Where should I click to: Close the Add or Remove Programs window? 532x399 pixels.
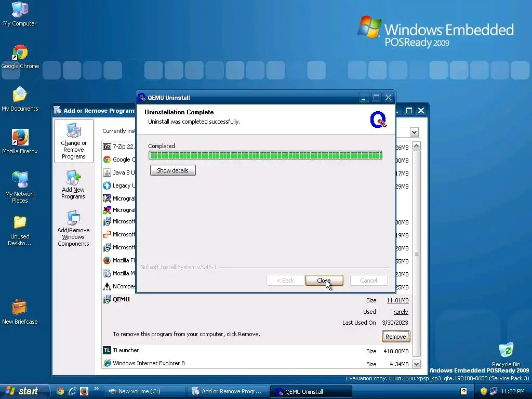pos(421,111)
